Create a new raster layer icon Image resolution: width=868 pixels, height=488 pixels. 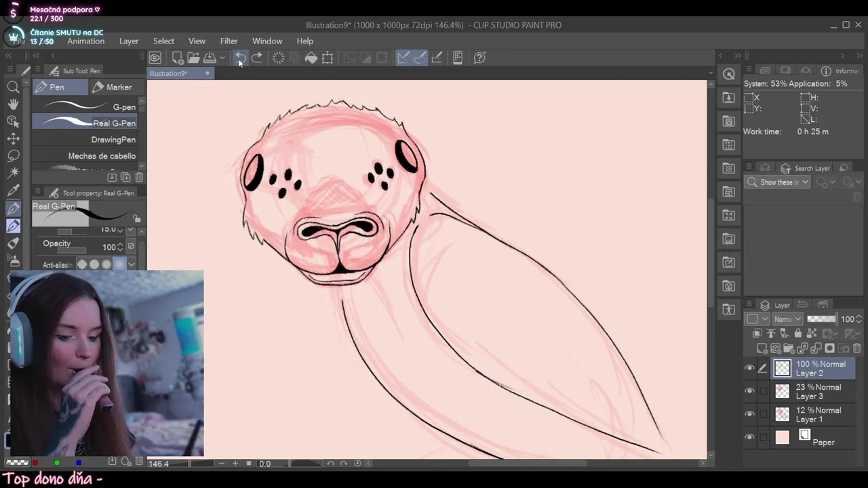(x=762, y=348)
